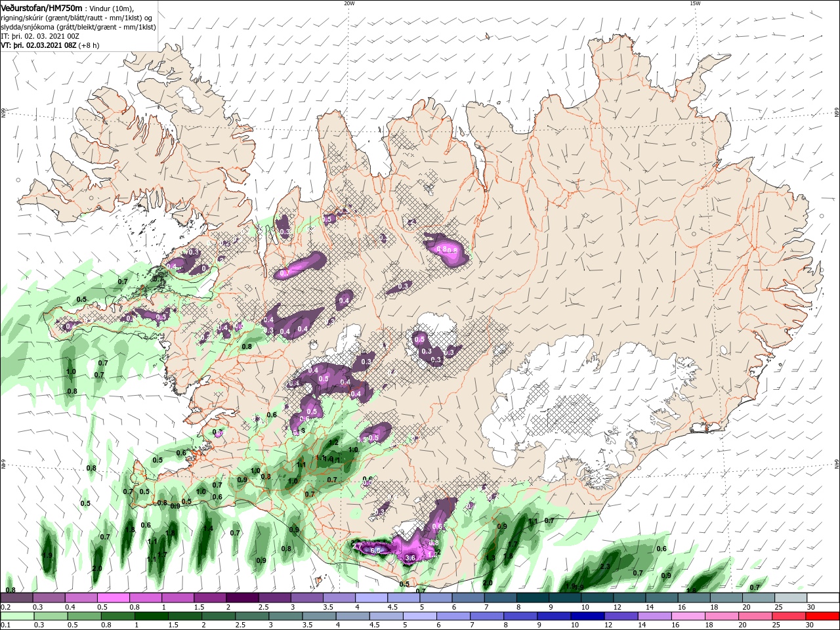Viewport: 840px width, 630px height.
Task: Click the '(+8 h)' forecast offset text
Action: [x=89, y=45]
